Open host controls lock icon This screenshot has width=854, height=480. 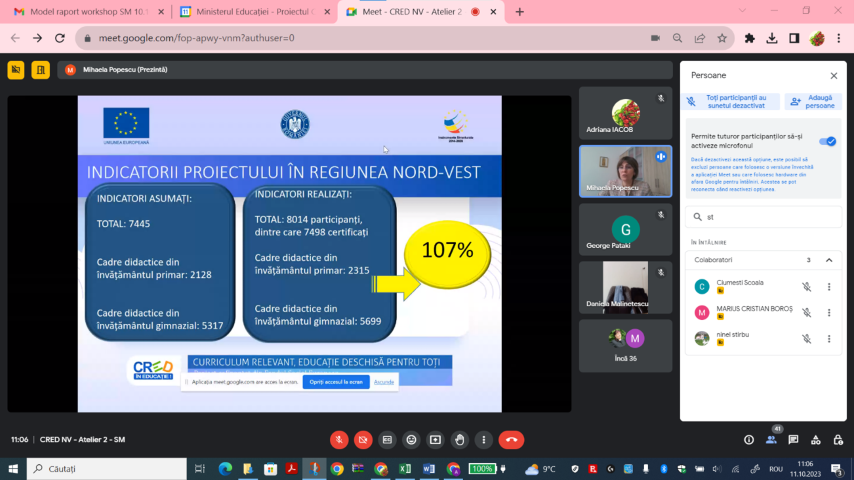[838, 439]
